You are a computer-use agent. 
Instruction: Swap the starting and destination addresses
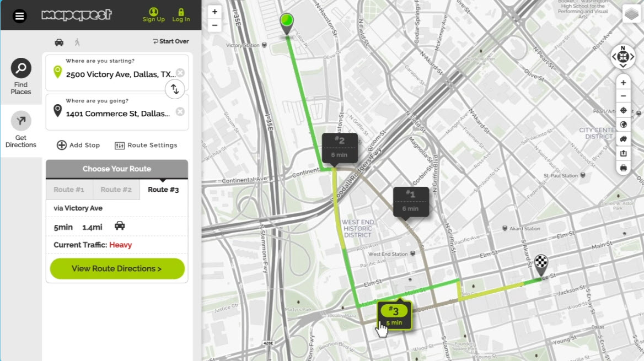175,89
